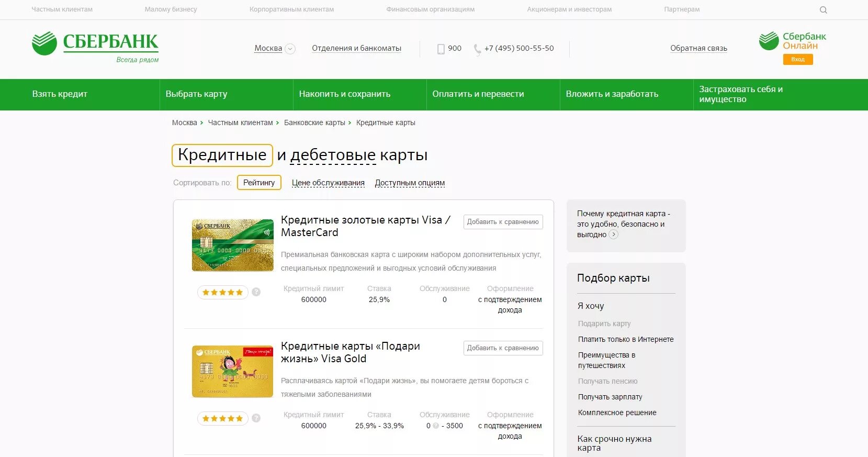
Task: Select Накопить и сохранить tab
Action: [344, 94]
